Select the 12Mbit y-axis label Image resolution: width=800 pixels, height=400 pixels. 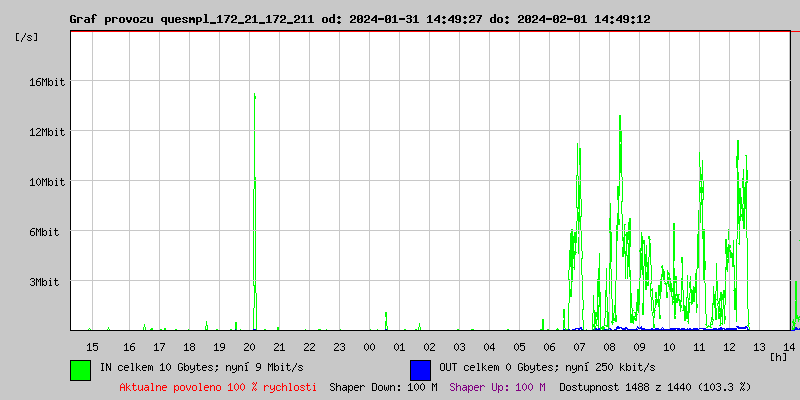[x=46, y=132]
